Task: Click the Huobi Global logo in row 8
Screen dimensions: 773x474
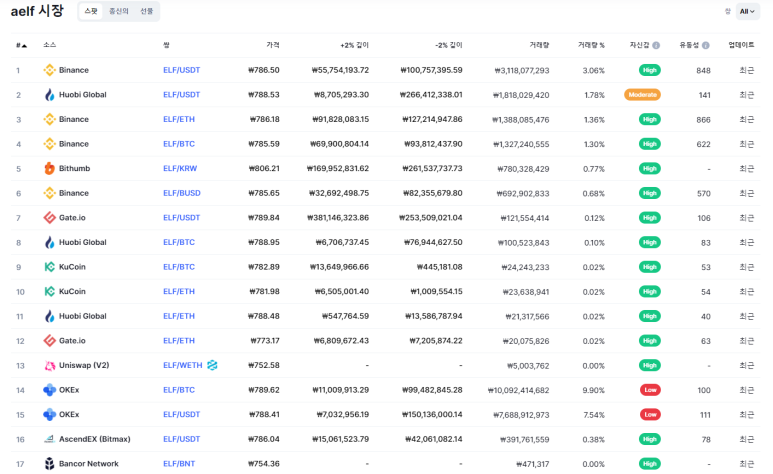Action: (x=49, y=242)
